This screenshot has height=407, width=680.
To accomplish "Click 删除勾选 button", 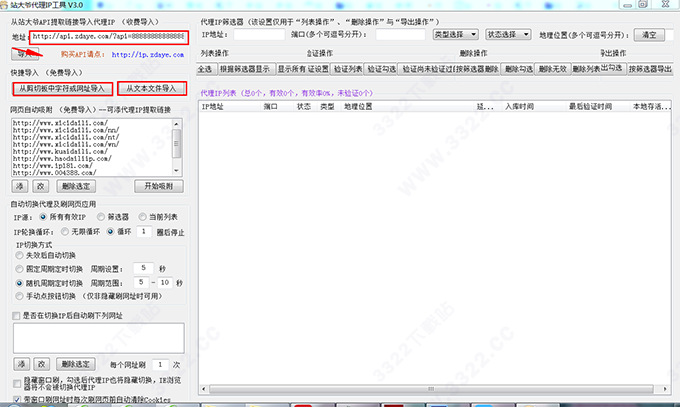I will (518, 69).
